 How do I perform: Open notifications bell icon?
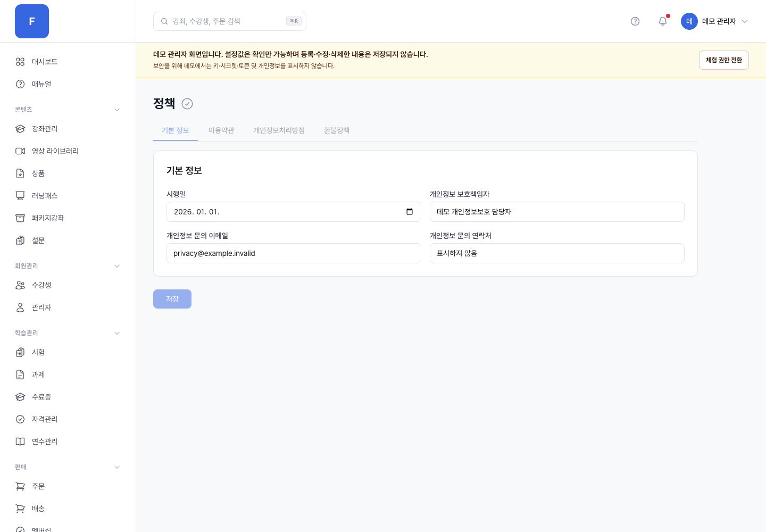click(x=663, y=21)
